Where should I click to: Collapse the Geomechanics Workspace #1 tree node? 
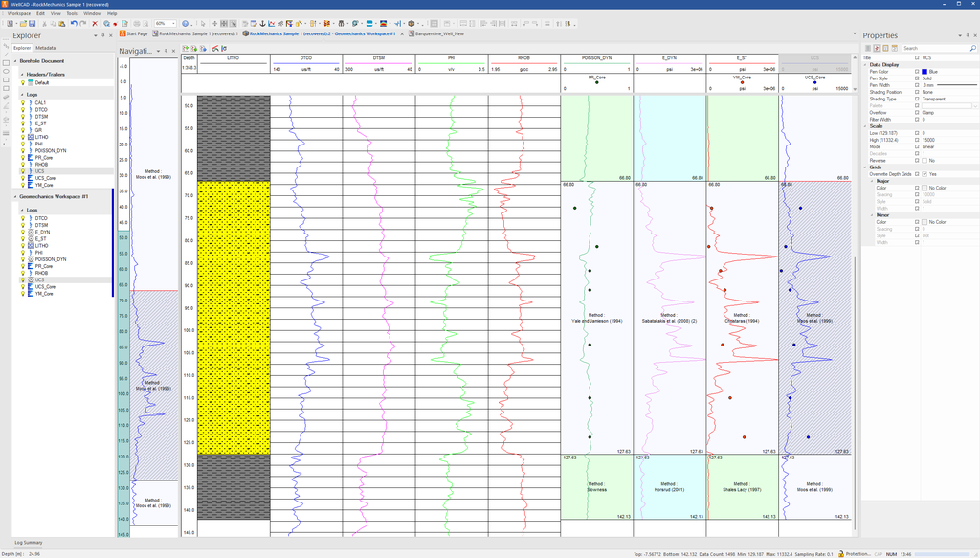[x=14, y=196]
